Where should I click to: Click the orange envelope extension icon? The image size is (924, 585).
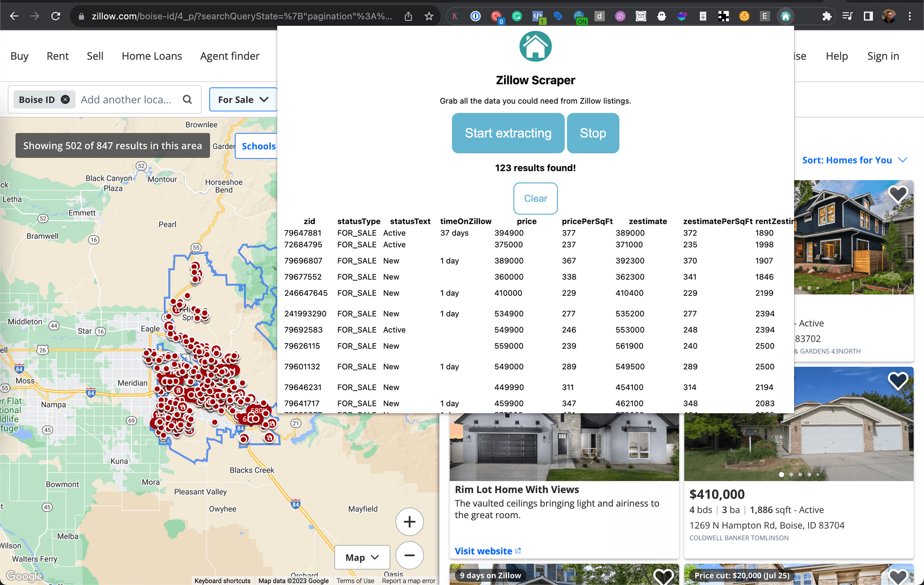click(x=744, y=16)
